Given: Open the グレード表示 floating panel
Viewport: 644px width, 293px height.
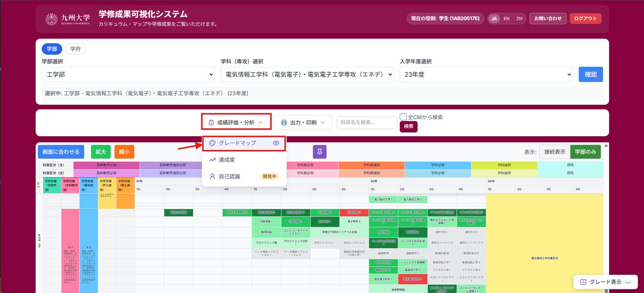Looking at the screenshot, I should tap(605, 282).
